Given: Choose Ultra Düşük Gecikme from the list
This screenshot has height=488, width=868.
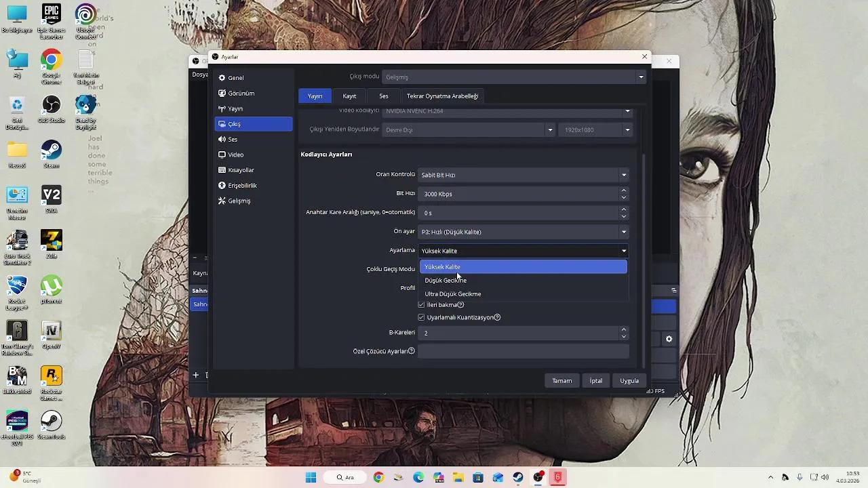Looking at the screenshot, I should [453, 294].
